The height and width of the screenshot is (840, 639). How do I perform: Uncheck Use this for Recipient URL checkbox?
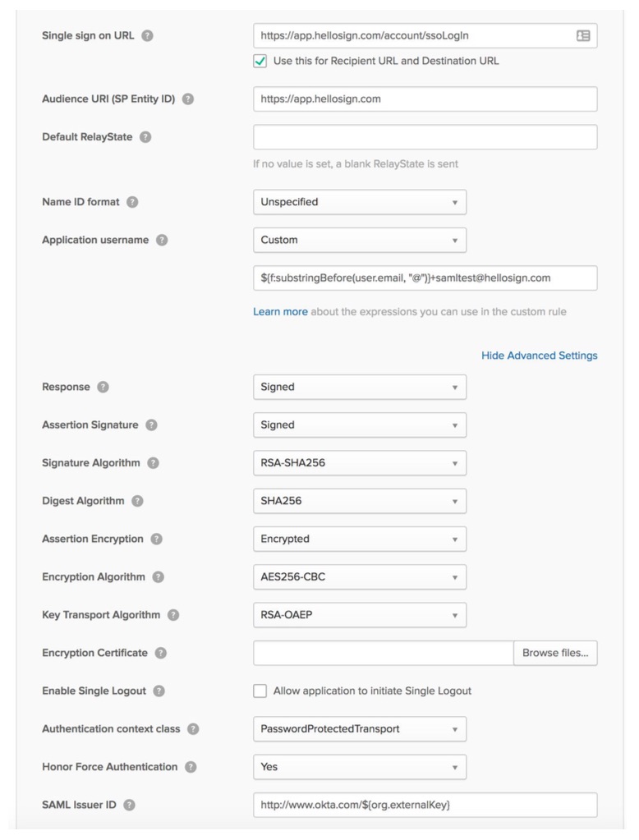[x=260, y=61]
